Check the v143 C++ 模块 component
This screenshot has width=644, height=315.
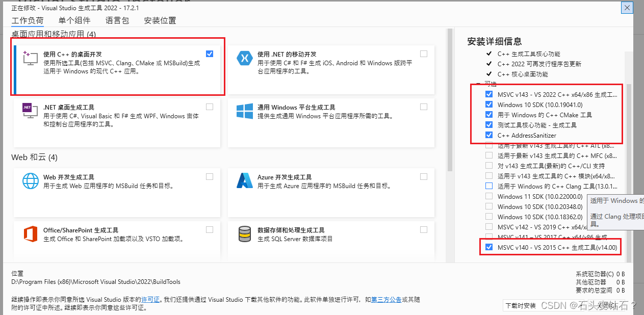coord(489,176)
